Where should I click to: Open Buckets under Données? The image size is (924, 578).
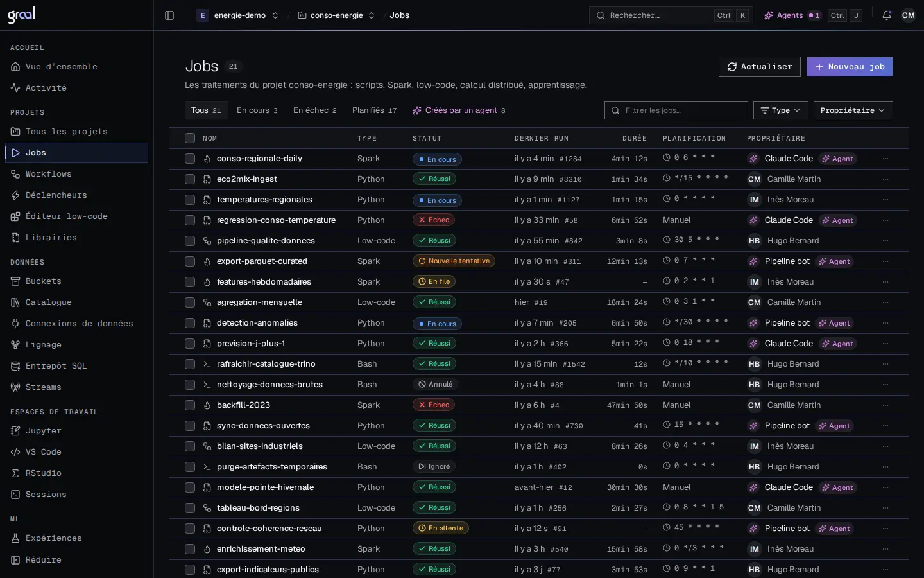(76, 281)
